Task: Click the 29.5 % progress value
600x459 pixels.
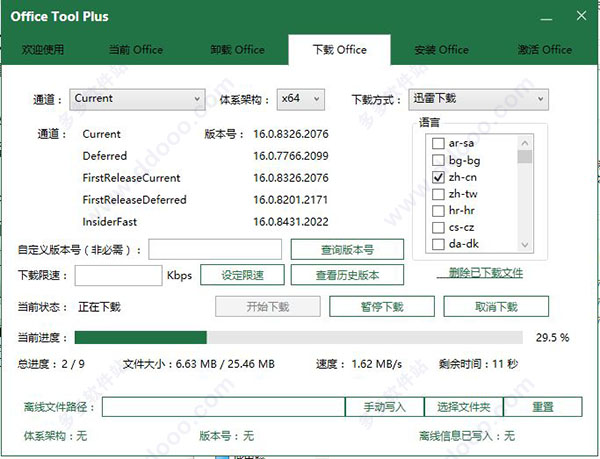Action: point(552,338)
